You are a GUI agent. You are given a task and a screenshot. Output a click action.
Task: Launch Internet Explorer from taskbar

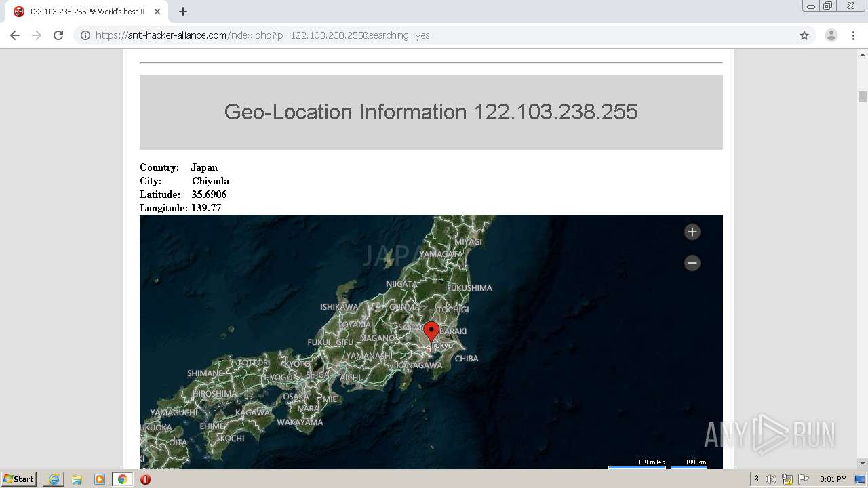[54, 479]
